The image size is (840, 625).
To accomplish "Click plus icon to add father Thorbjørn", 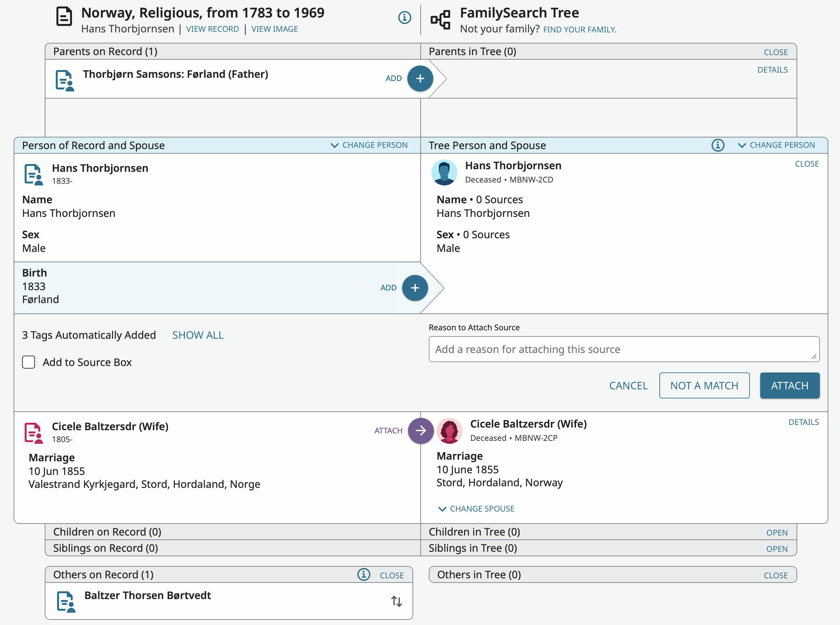I will [x=420, y=78].
